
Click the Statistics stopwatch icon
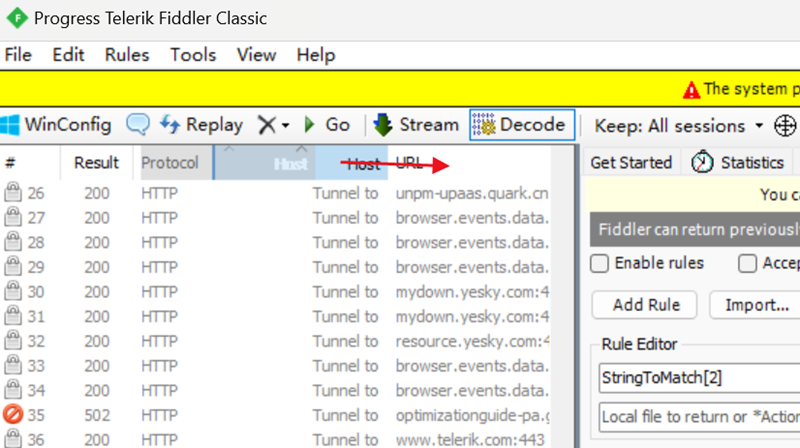(702, 162)
